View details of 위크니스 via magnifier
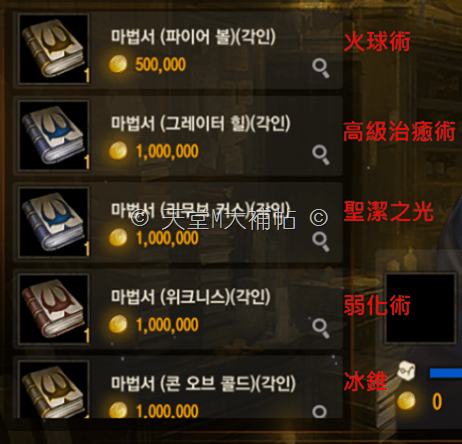This screenshot has height=444, width=462. tap(321, 328)
